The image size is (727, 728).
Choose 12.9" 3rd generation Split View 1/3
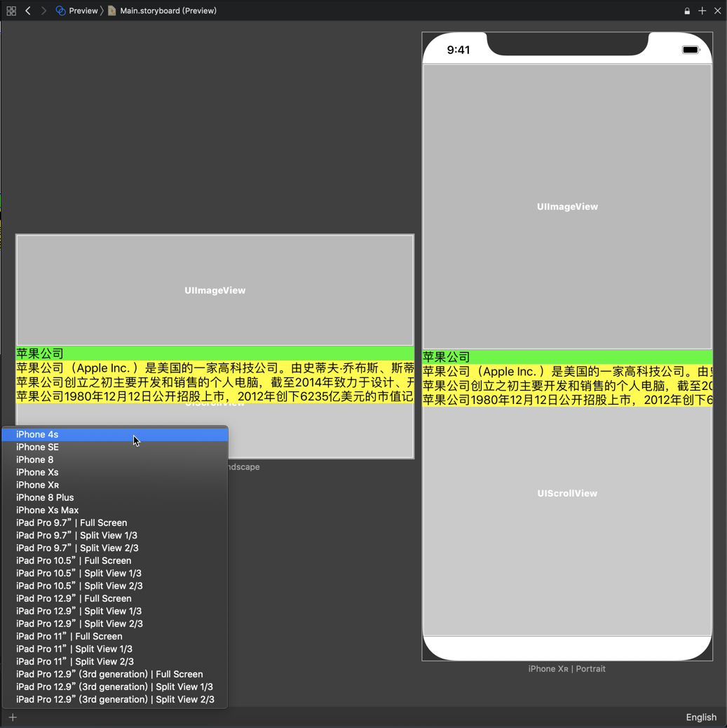(115, 687)
